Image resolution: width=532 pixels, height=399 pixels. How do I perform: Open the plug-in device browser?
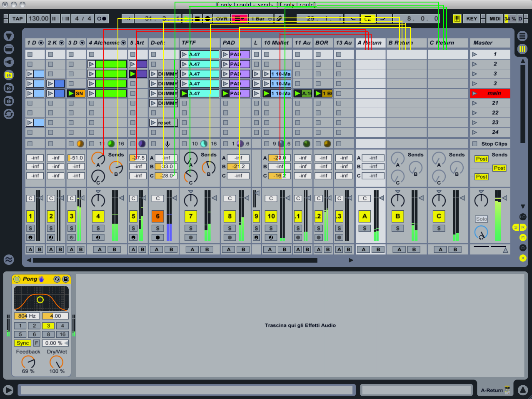[9, 62]
